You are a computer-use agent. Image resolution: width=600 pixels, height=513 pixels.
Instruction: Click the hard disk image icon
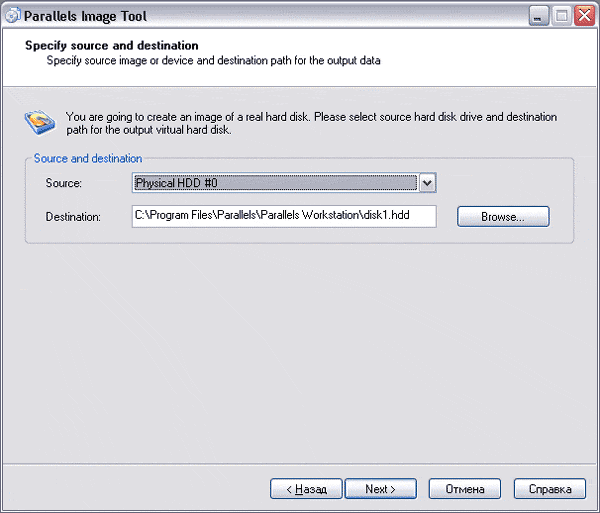coord(40,122)
